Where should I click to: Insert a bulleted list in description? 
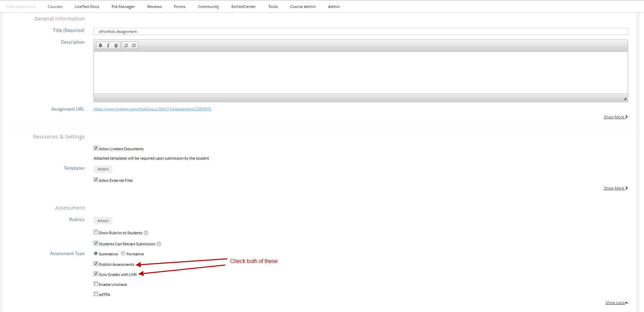tap(134, 45)
